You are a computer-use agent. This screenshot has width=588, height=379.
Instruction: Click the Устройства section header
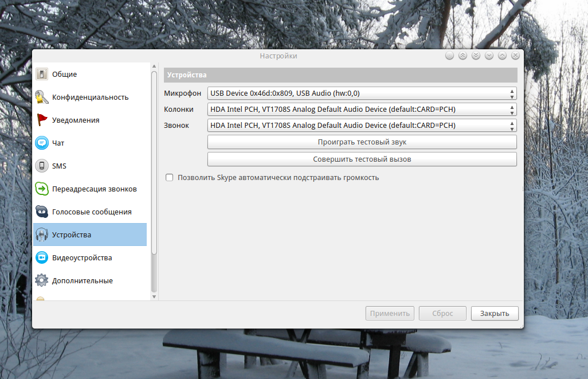point(340,75)
